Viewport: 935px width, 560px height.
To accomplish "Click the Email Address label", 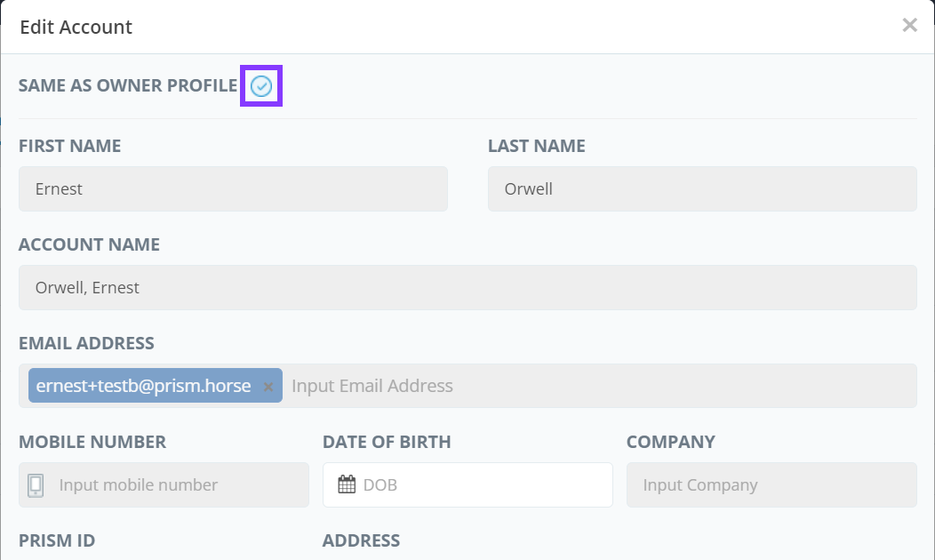I will pyautogui.click(x=86, y=343).
